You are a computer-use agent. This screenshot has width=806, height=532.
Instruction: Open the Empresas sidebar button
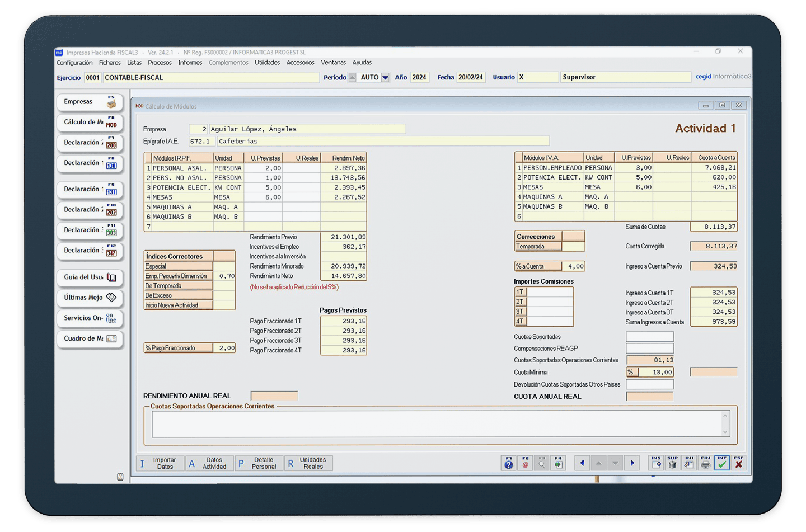click(x=90, y=102)
